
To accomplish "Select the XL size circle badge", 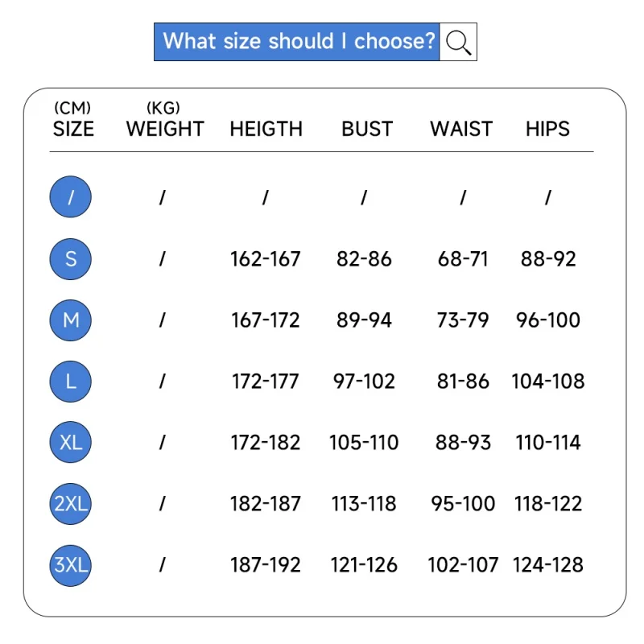I will (71, 443).
